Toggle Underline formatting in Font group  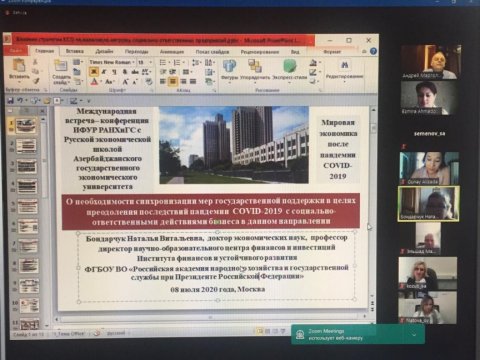pos(114,71)
